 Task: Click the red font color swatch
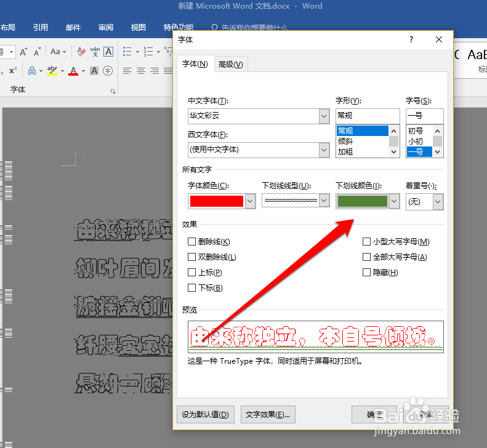coord(217,201)
